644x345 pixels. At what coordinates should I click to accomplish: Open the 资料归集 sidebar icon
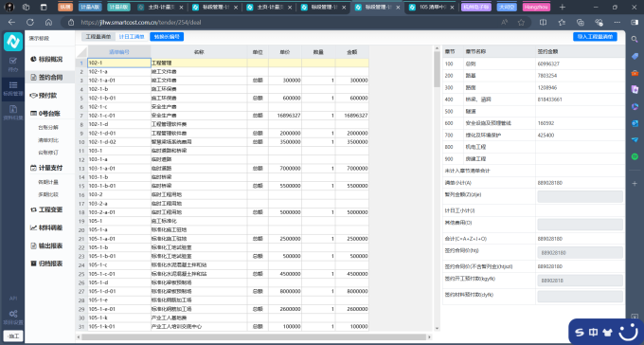(12, 112)
